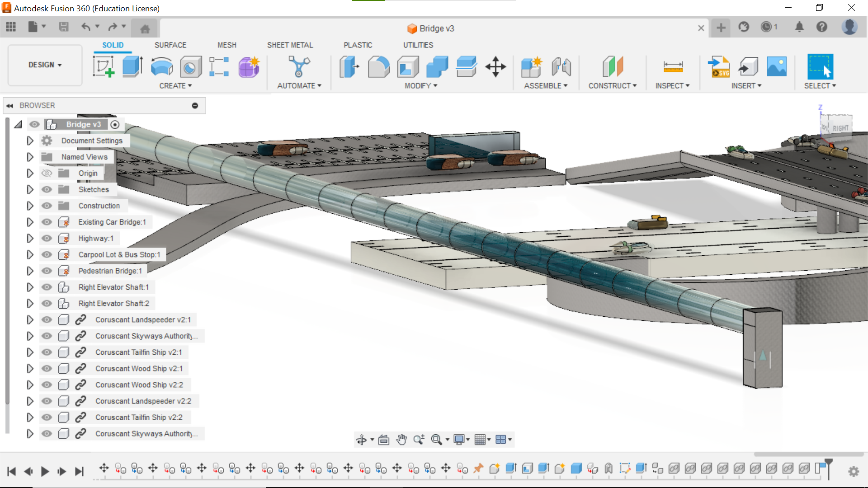
Task: Open the DESIGN workspace dropdown
Action: click(45, 65)
